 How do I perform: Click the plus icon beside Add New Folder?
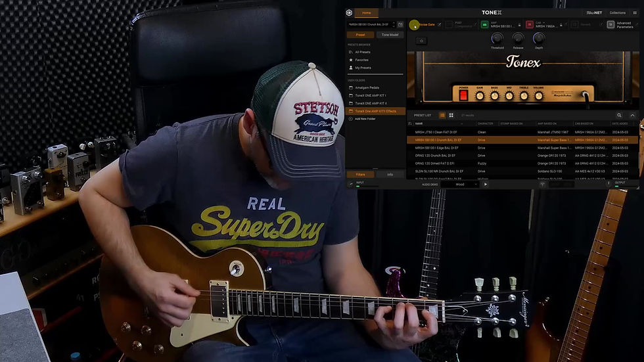(351, 119)
